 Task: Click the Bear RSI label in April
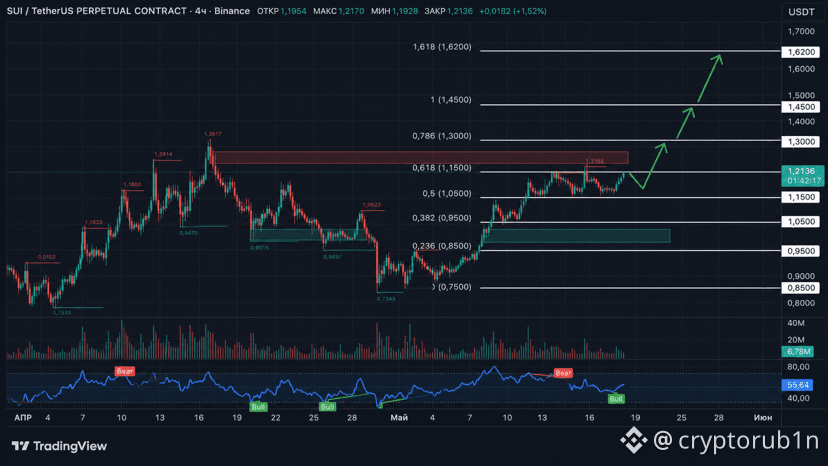(125, 371)
